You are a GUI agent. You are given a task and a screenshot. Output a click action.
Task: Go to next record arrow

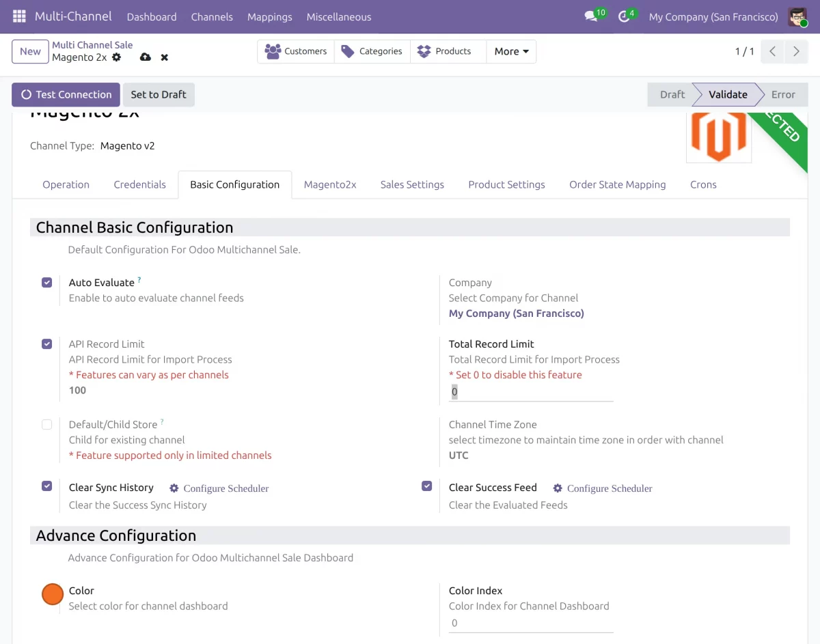coord(796,51)
